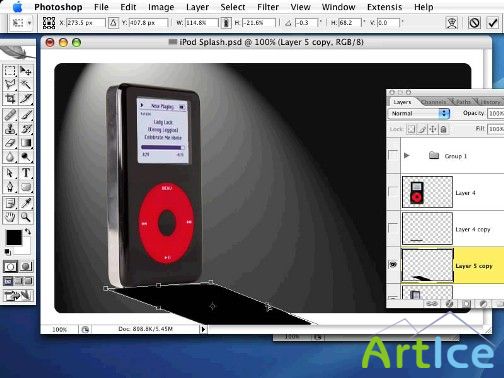
Task: Hide Layer 5 copy with eye icon
Action: pyautogui.click(x=393, y=265)
